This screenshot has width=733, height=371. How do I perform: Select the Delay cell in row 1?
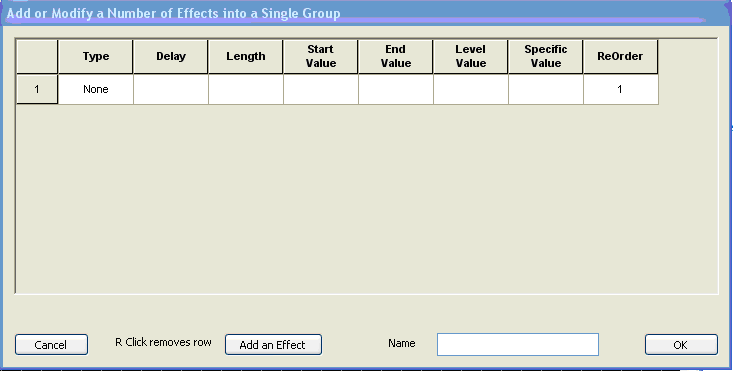click(x=171, y=89)
